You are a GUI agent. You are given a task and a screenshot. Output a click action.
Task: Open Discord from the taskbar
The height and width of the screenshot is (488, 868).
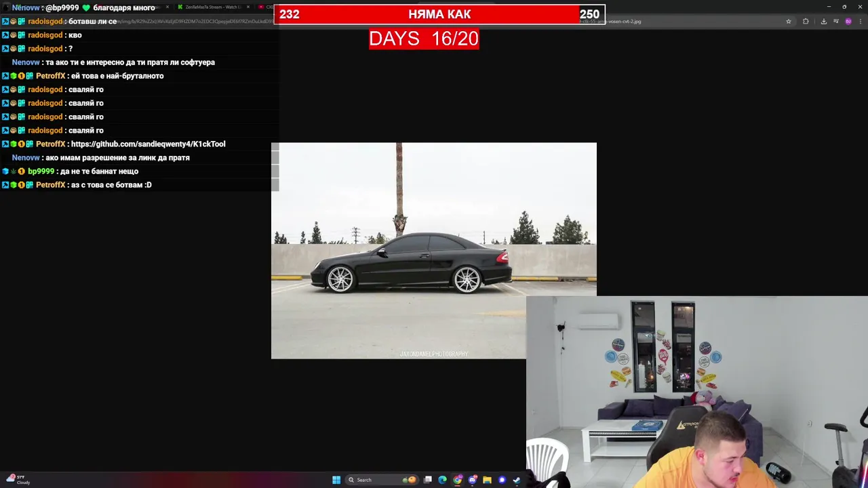[473, 480]
